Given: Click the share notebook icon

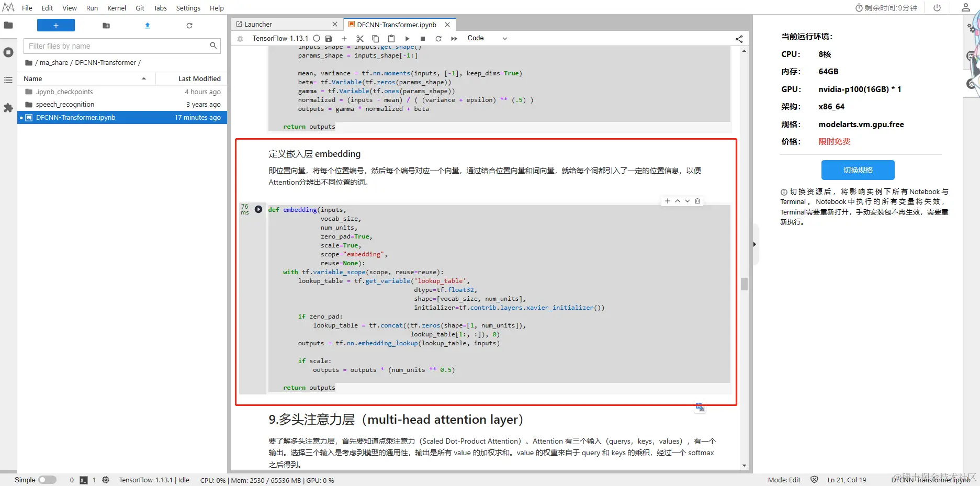Looking at the screenshot, I should click(x=739, y=39).
